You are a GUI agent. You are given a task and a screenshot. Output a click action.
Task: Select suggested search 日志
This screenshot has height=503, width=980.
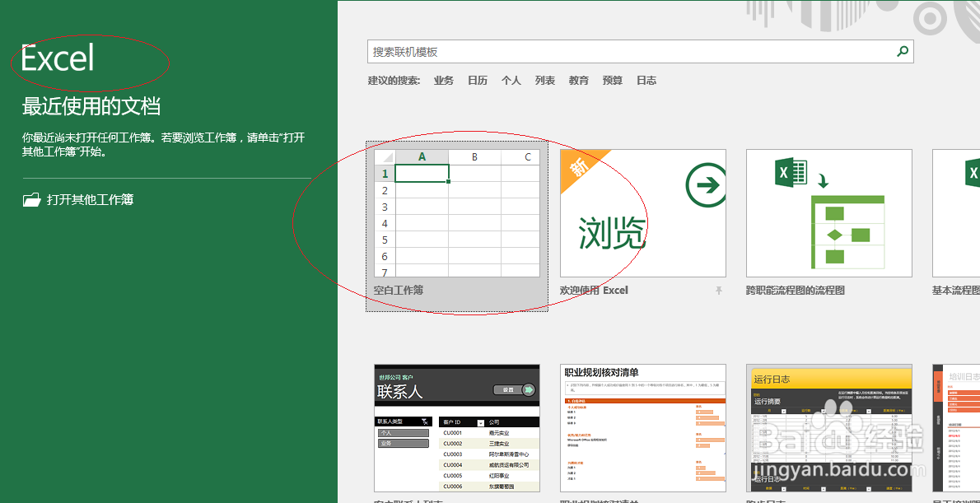(646, 81)
